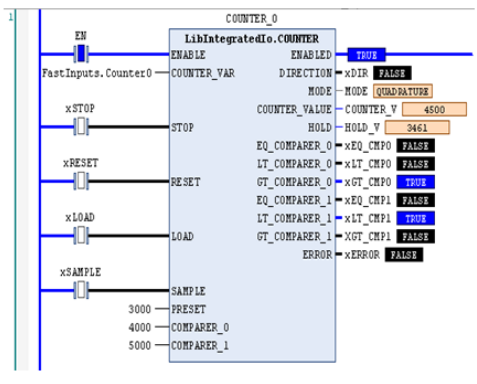Select the MODE QUADRATURE value field
This screenshot has width=477, height=384.
pos(403,91)
